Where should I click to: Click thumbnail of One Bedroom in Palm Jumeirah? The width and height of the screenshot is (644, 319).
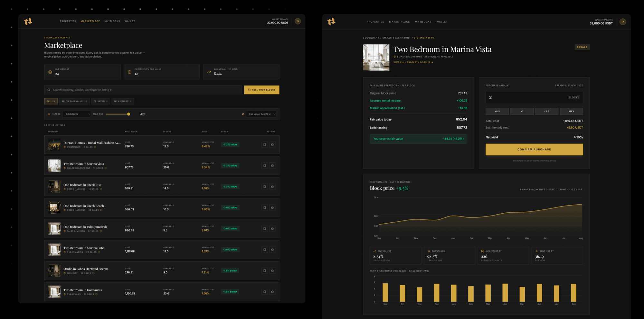[54, 229]
